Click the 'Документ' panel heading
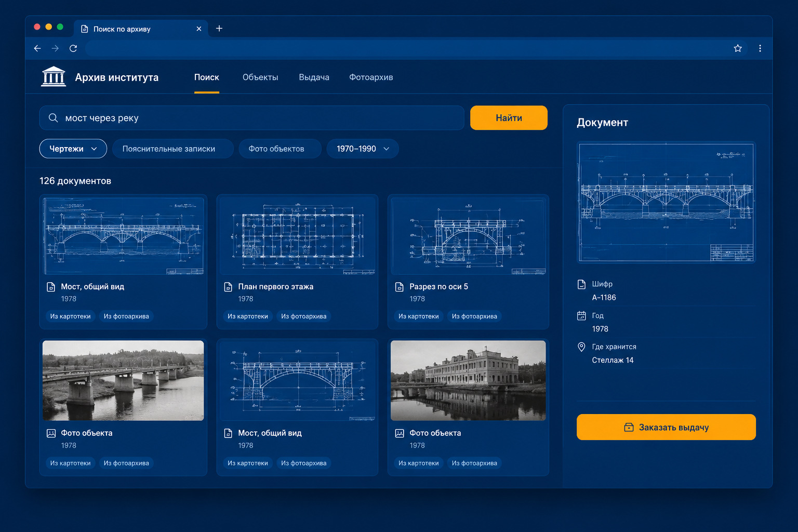This screenshot has width=798, height=532. pos(603,123)
